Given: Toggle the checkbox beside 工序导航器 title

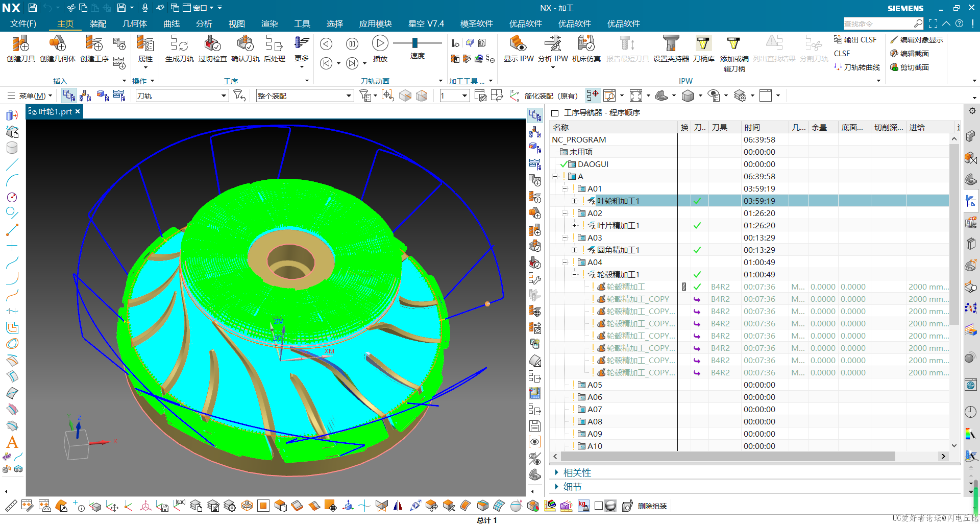Looking at the screenshot, I should click(x=555, y=112).
